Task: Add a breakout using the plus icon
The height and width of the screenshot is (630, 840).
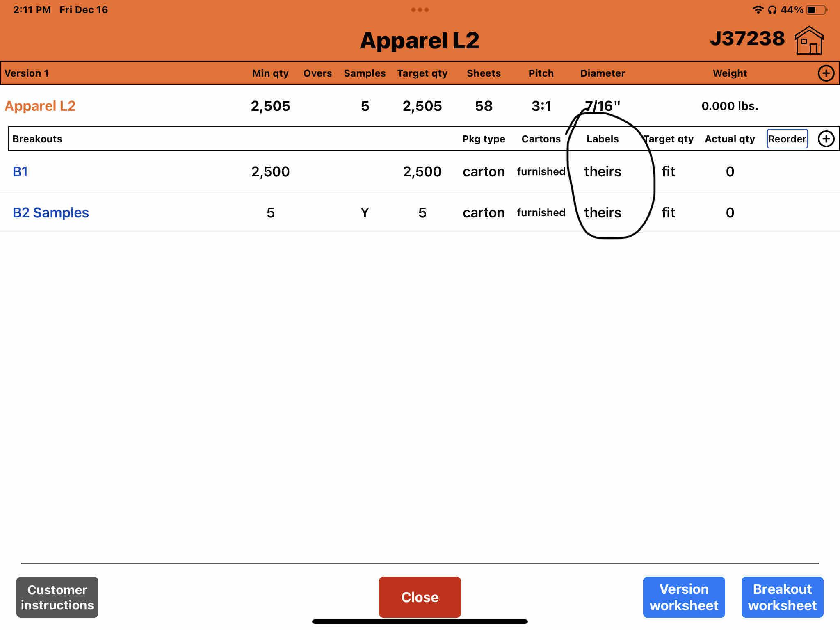Action: click(826, 139)
